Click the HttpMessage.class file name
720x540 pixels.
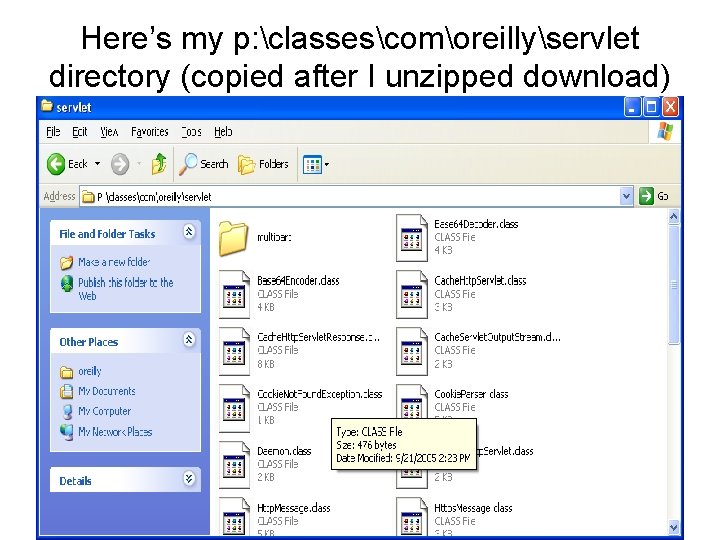pyautogui.click(x=293, y=508)
